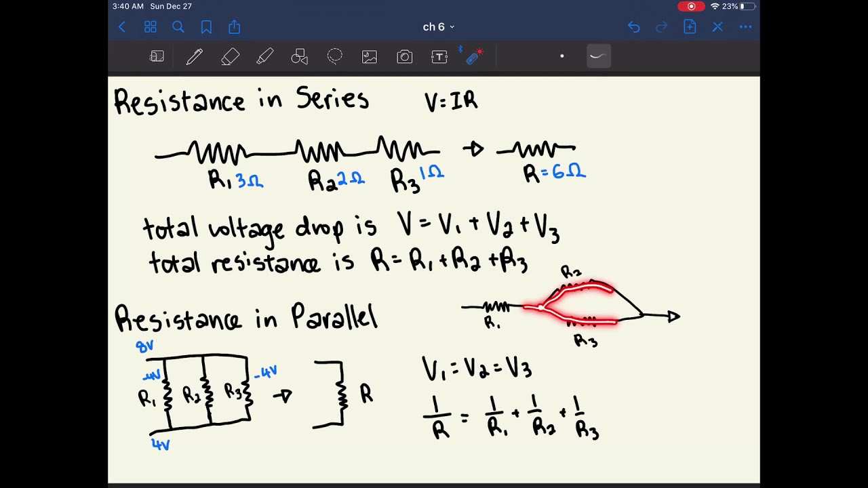
Task: Add a new page
Action: 690,27
